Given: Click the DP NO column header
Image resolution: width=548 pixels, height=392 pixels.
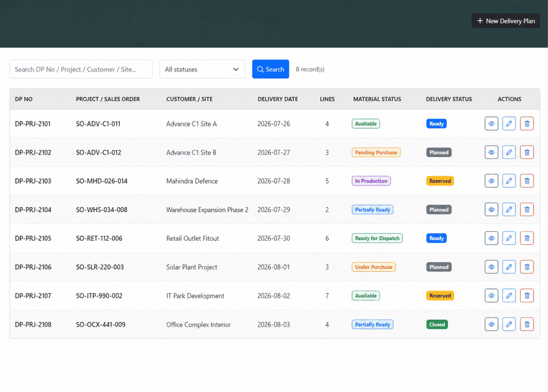Looking at the screenshot, I should [24, 99].
